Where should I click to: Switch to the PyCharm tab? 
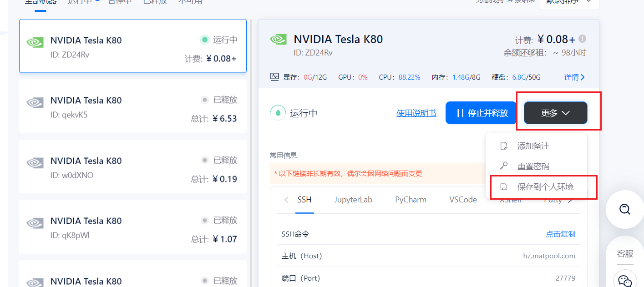(x=411, y=200)
